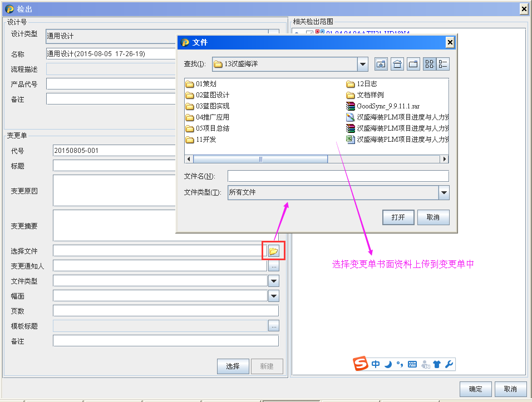The image size is (532, 402).
Task: Click the bottom 备注 field in 变更单
Action: (x=166, y=341)
